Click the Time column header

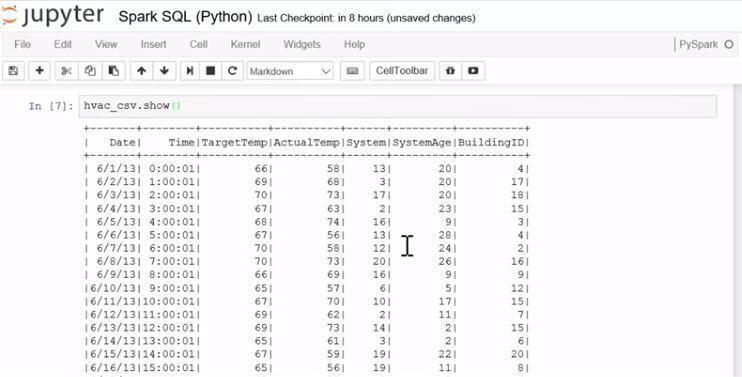click(181, 142)
